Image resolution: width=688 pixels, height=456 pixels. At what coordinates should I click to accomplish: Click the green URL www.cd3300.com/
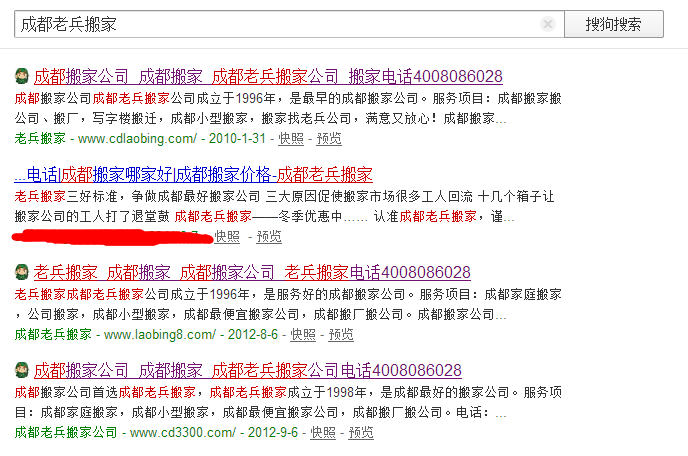[183, 432]
